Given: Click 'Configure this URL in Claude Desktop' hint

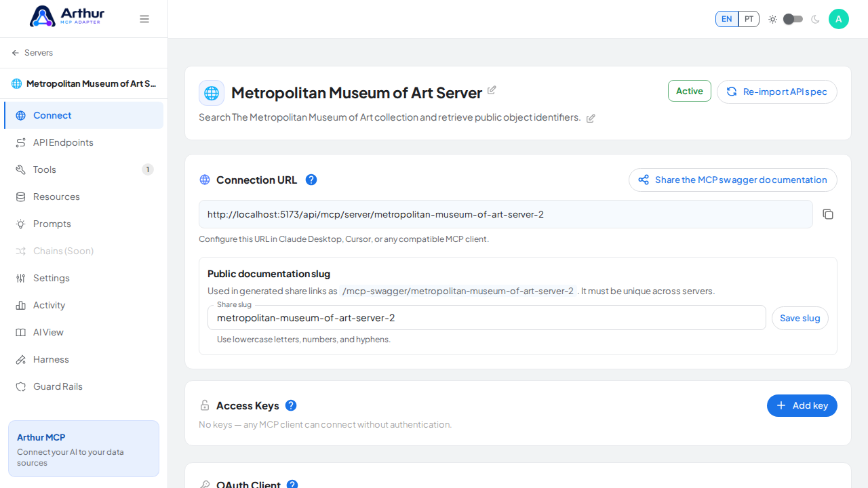Looking at the screenshot, I should tap(344, 239).
